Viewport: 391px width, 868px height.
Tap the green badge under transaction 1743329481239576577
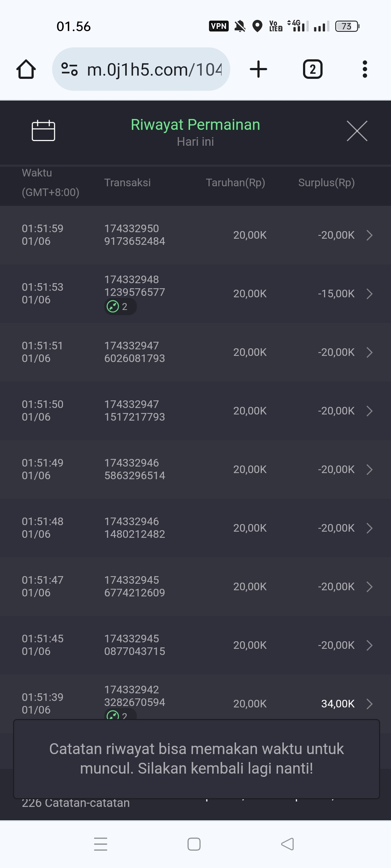pyautogui.click(x=120, y=307)
